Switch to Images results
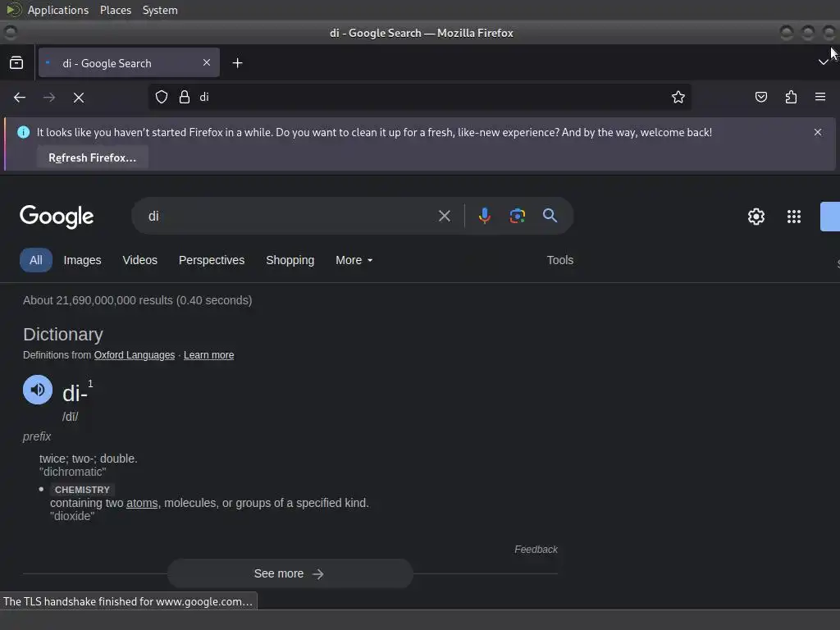The width and height of the screenshot is (840, 630). pyautogui.click(x=83, y=260)
